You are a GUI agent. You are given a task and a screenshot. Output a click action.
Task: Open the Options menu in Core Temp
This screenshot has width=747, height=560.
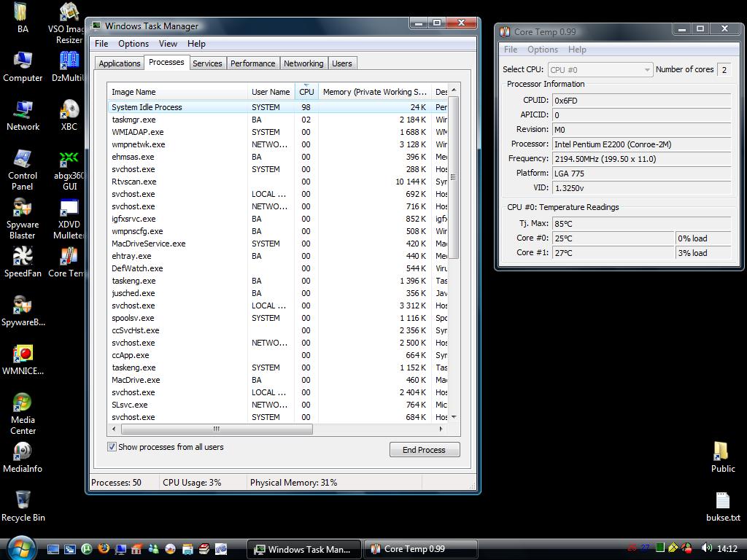pos(542,50)
